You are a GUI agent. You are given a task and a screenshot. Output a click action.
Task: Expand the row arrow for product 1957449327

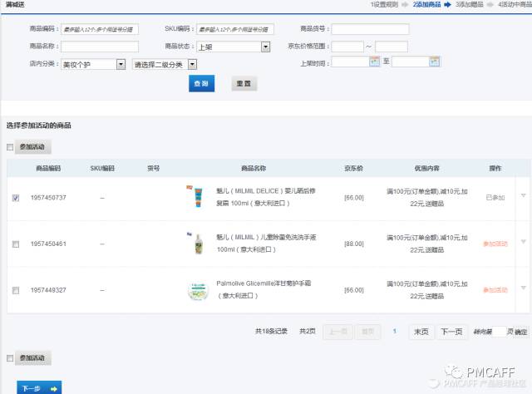(x=523, y=288)
